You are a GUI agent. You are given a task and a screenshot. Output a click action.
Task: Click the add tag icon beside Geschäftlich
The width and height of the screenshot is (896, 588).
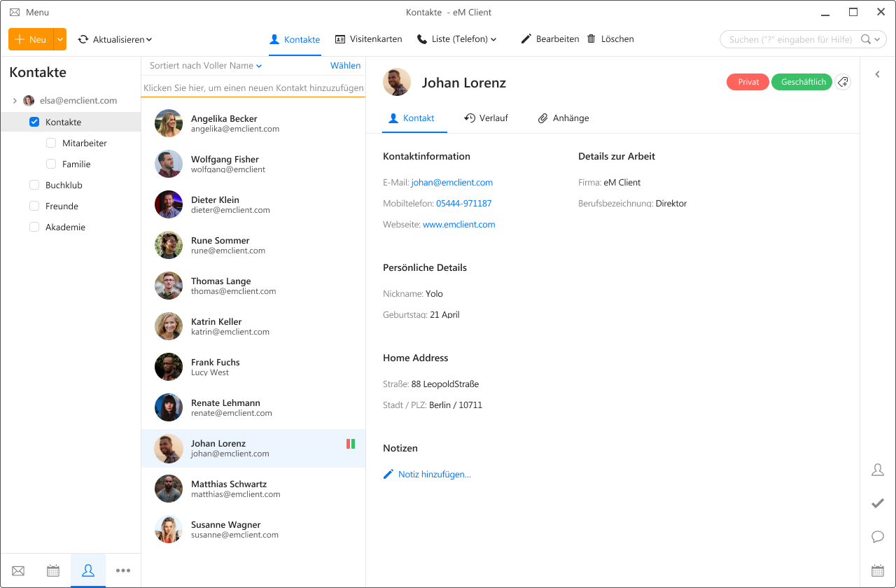coord(843,82)
